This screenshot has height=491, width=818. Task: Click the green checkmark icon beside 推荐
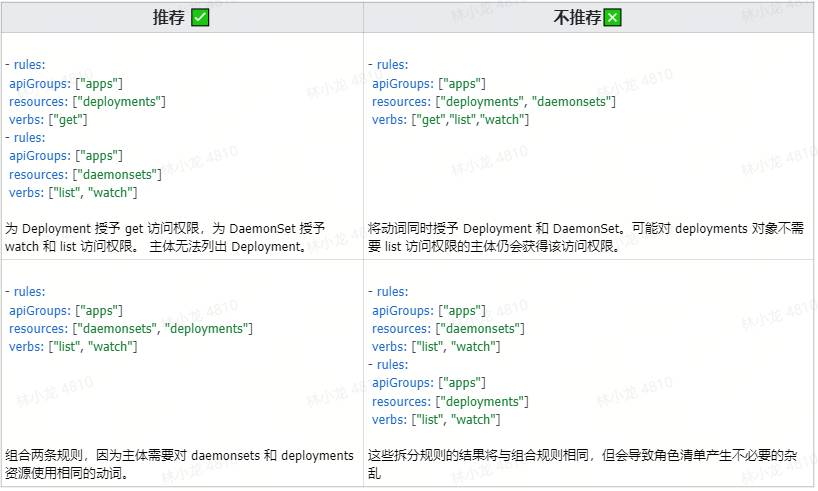200,18
